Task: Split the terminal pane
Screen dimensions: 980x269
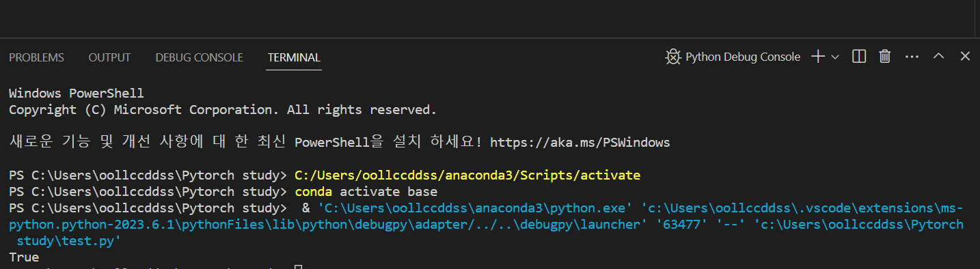Action: click(x=859, y=57)
